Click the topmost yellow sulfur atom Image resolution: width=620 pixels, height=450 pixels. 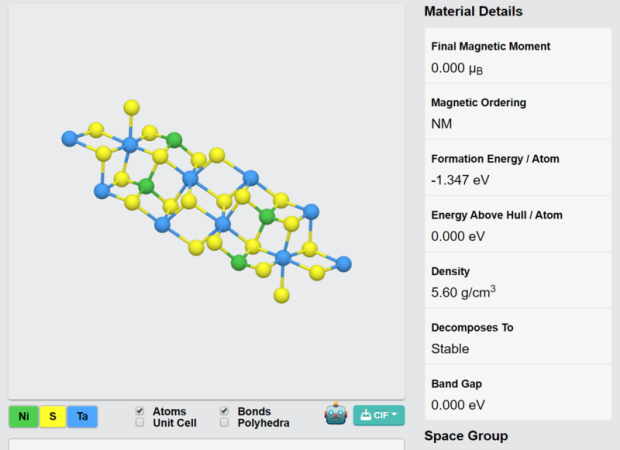point(131,107)
